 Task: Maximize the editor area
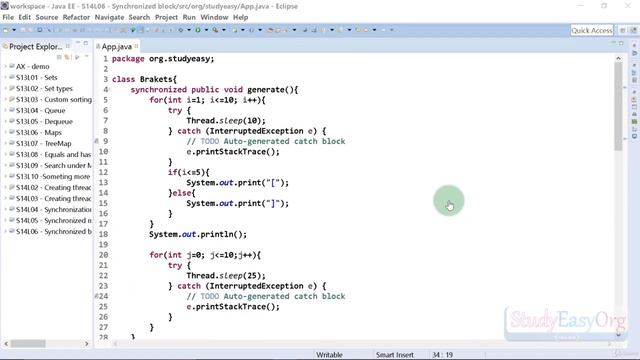point(621,43)
